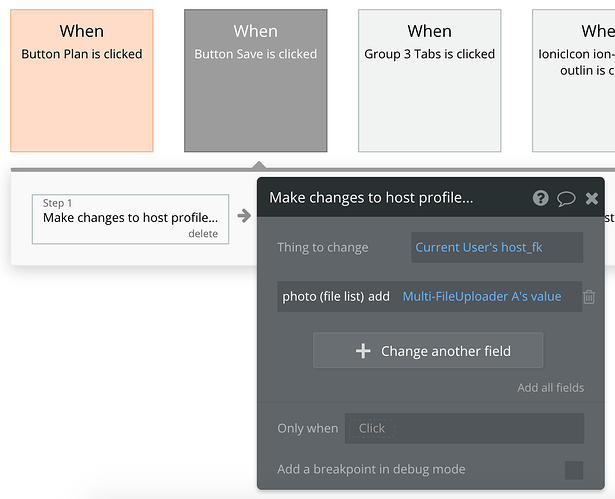Open the Group 3 Tabs is clicked event
The height and width of the screenshot is (499, 615).
click(x=429, y=80)
